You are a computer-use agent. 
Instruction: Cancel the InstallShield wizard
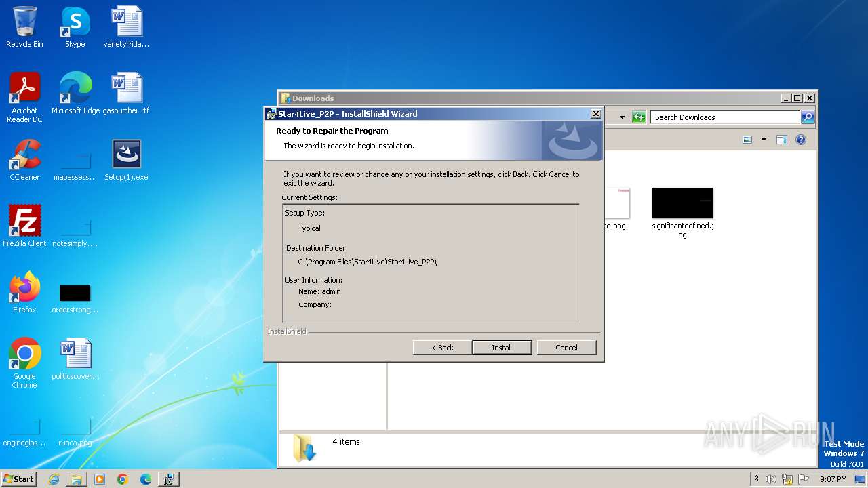(566, 348)
